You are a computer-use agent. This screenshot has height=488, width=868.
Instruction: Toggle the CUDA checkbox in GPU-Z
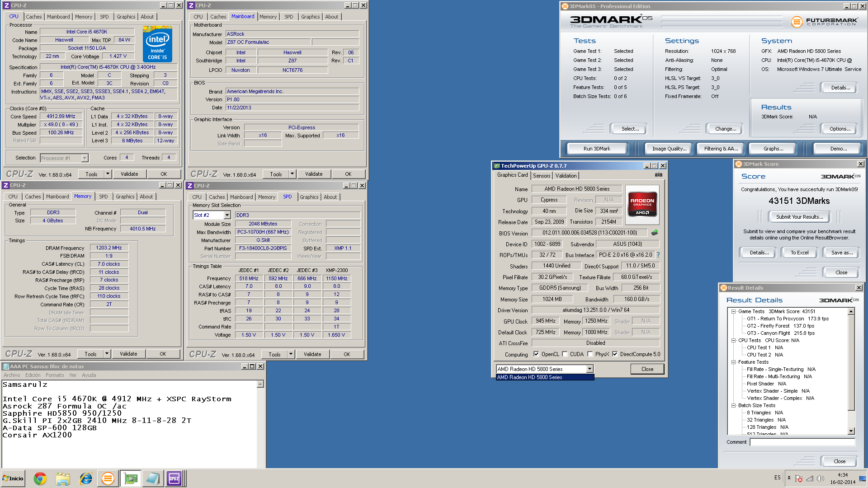click(x=565, y=354)
